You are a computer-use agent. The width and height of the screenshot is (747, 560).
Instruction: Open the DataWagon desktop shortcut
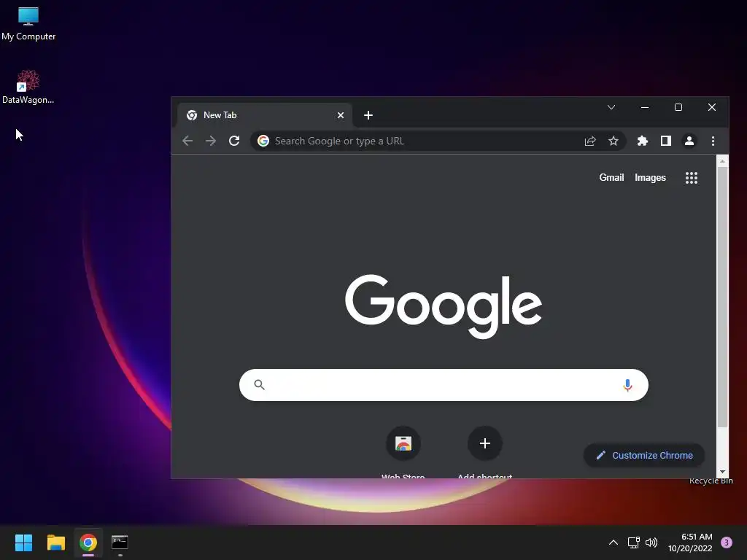tap(28, 87)
